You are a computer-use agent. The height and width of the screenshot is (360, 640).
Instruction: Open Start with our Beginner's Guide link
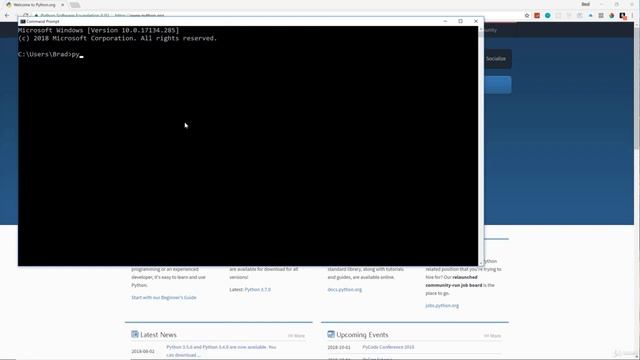pyautogui.click(x=164, y=298)
